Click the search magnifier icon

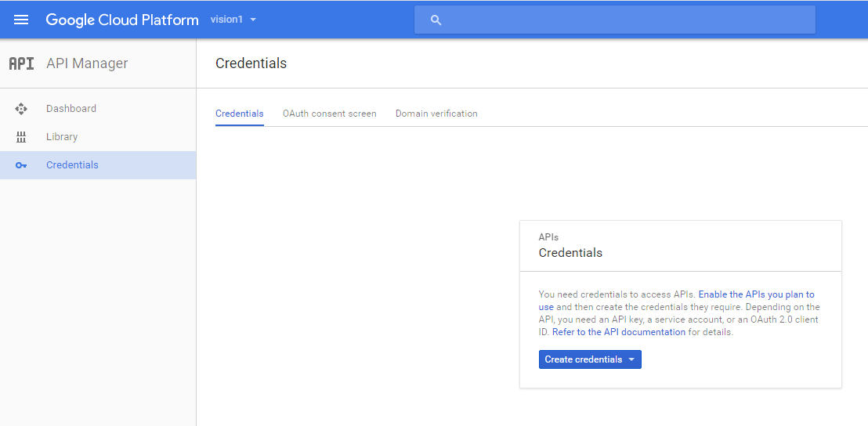pyautogui.click(x=436, y=20)
